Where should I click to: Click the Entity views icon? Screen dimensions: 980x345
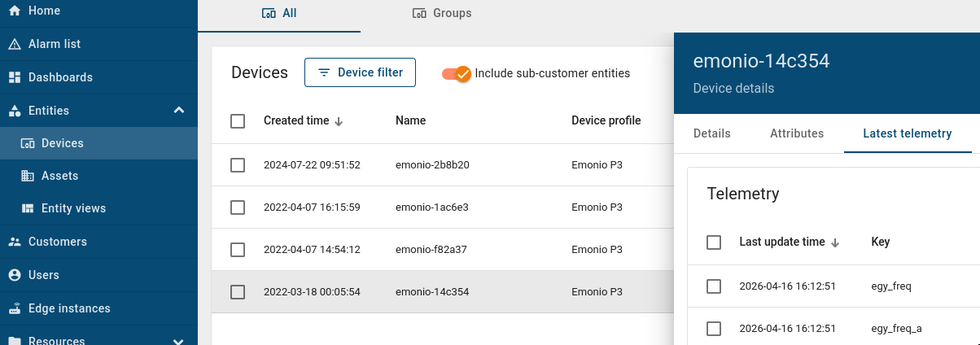(x=28, y=208)
